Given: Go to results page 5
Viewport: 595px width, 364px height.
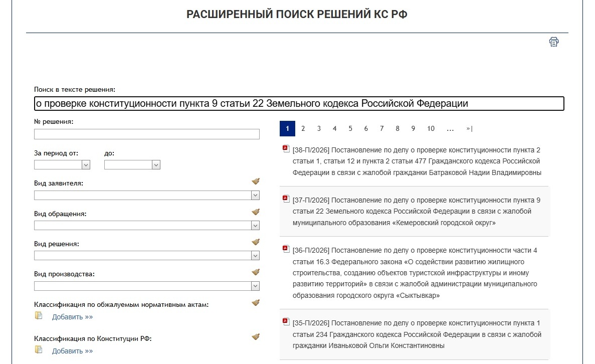Looking at the screenshot, I should tap(350, 129).
